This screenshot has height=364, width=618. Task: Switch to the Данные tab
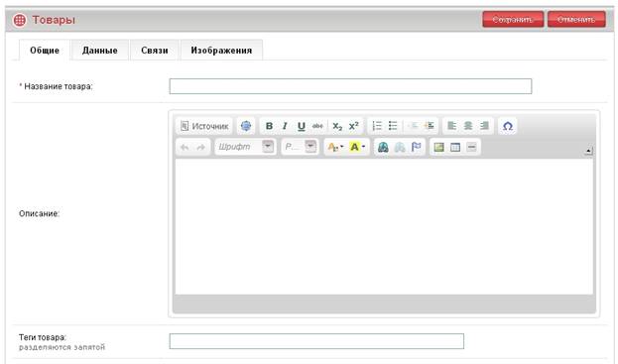[100, 50]
